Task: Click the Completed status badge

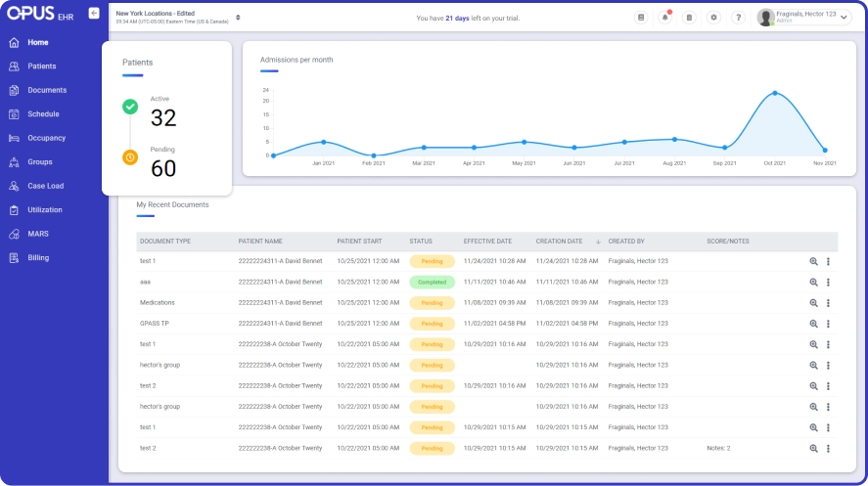Action: [x=432, y=282]
